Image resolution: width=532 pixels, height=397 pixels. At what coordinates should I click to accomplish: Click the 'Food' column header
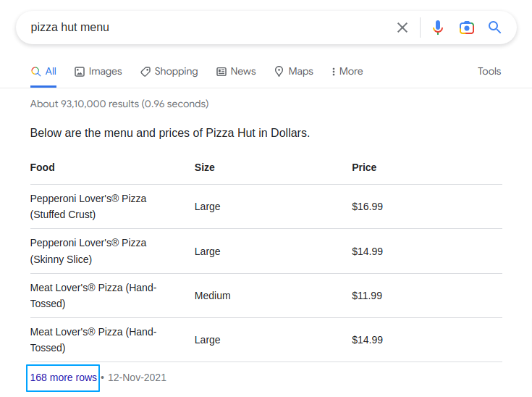coord(43,167)
